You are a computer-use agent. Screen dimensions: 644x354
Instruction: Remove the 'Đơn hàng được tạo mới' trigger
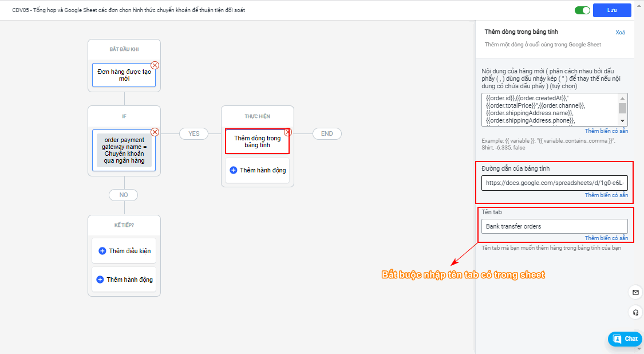(155, 65)
